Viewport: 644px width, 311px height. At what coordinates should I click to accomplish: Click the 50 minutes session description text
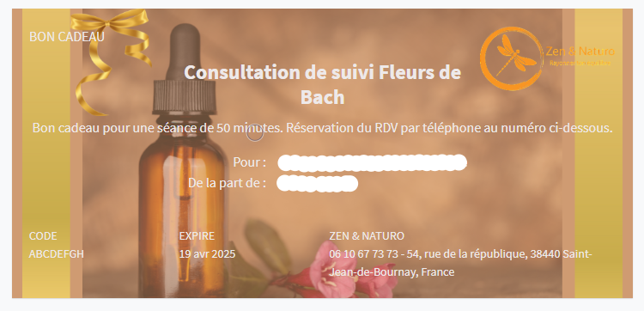click(x=322, y=128)
